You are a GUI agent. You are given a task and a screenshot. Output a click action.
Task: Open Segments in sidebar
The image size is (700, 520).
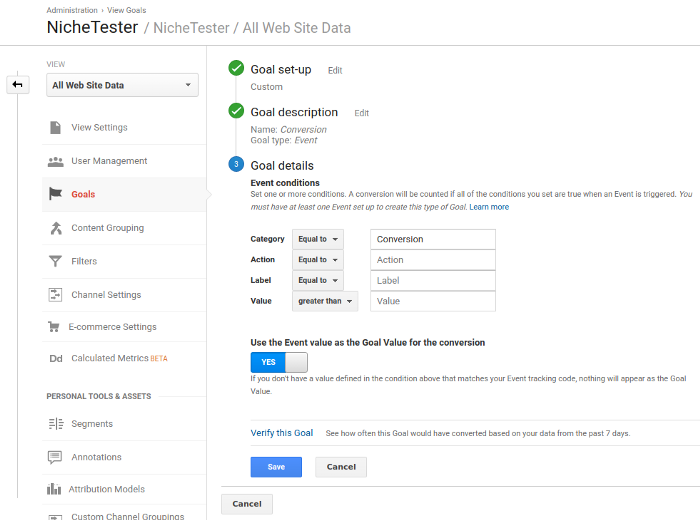point(92,424)
